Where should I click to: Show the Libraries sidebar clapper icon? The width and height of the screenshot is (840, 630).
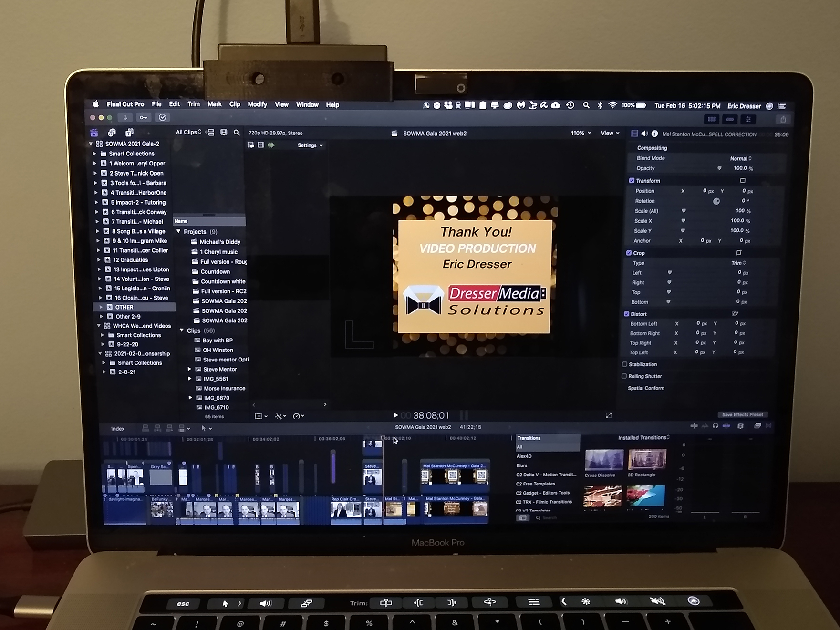[94, 133]
